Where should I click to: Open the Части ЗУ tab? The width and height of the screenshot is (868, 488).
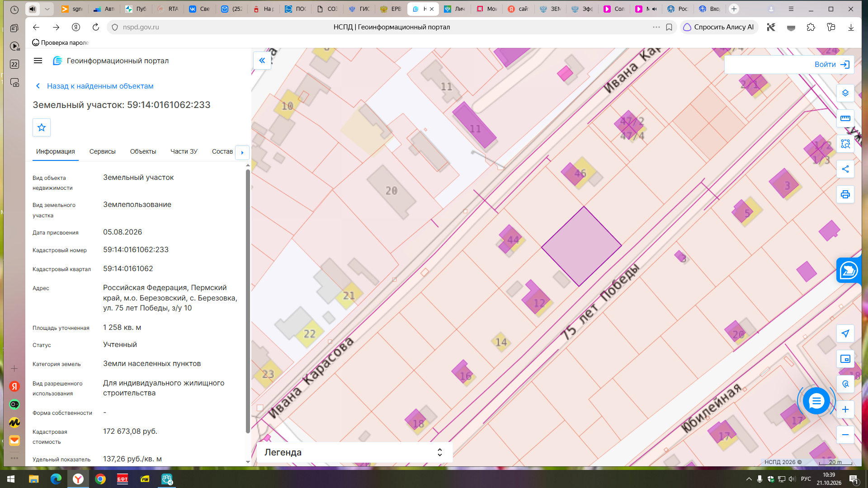point(184,151)
